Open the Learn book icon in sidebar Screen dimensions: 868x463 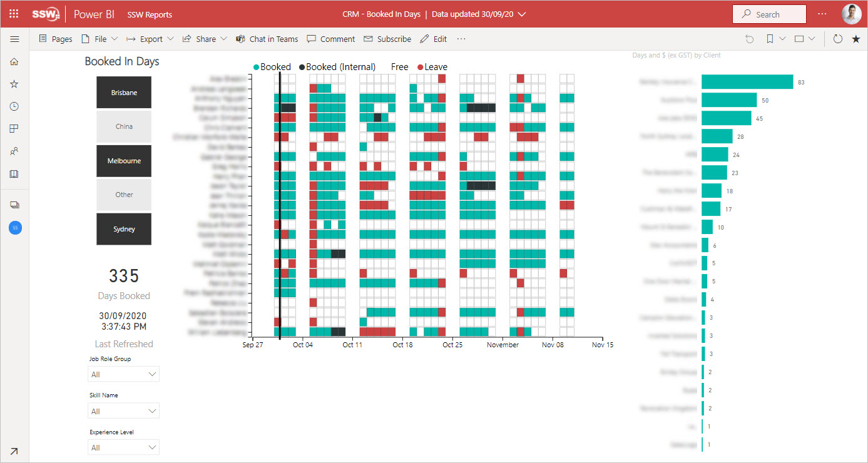point(14,174)
